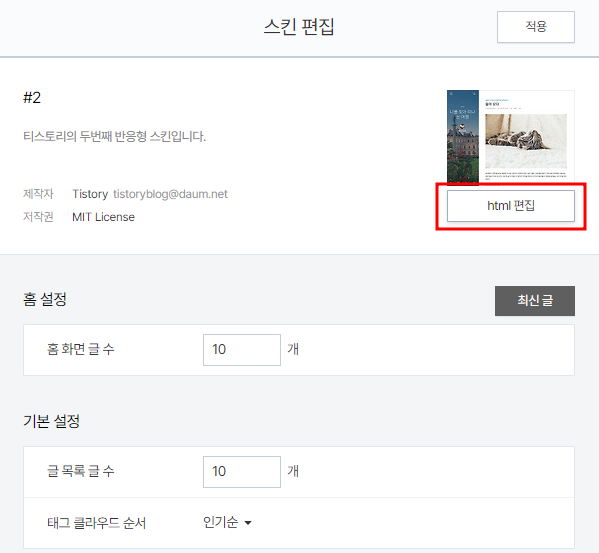
Task: Open the 태그 클라우드 순서 인기순 dropdown
Action: click(227, 522)
